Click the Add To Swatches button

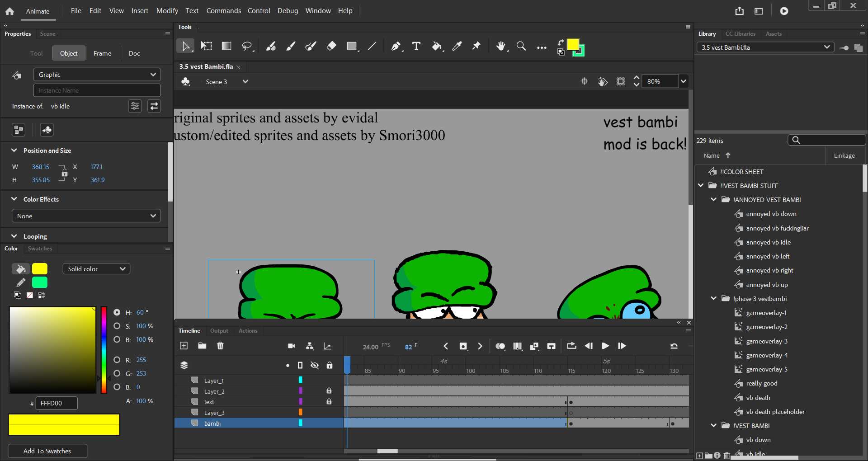(47, 451)
